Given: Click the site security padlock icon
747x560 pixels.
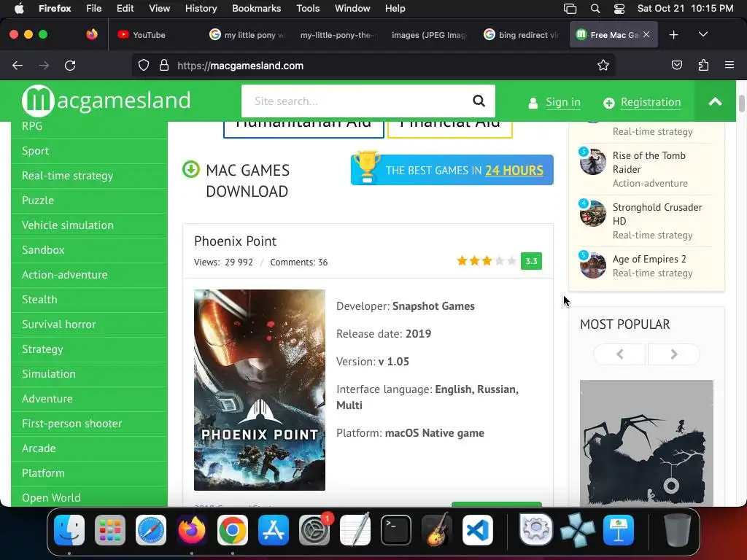Looking at the screenshot, I should click(x=164, y=65).
